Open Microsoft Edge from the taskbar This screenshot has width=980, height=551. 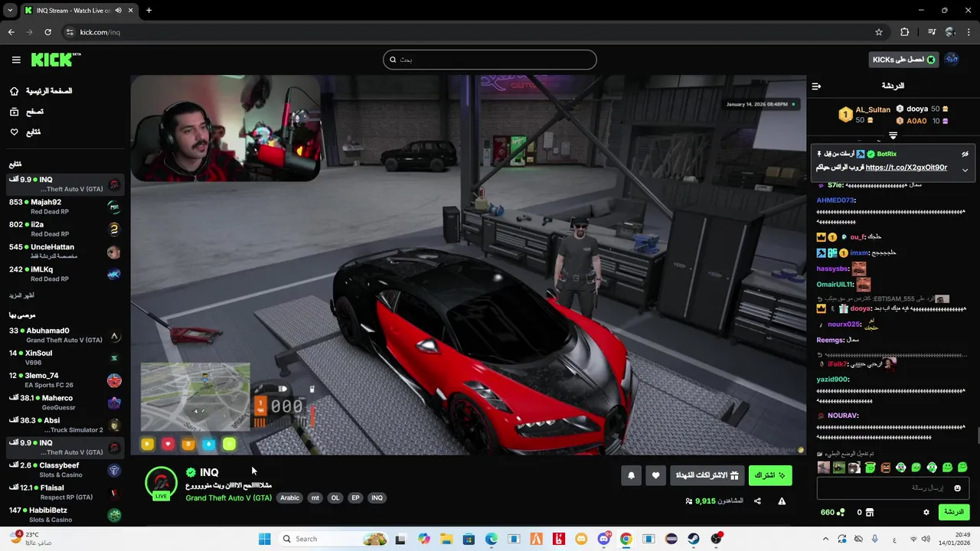point(491,539)
